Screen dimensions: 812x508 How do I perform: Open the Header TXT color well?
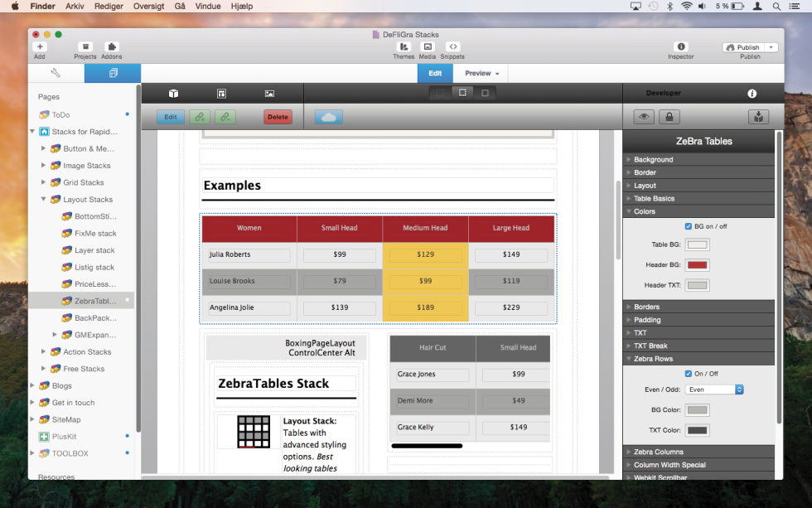click(x=697, y=285)
